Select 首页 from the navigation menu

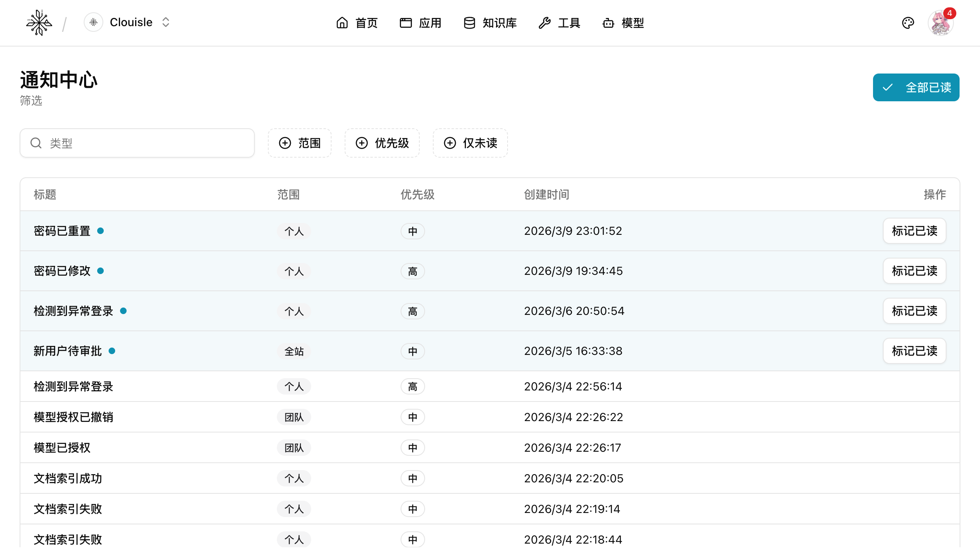(366, 23)
